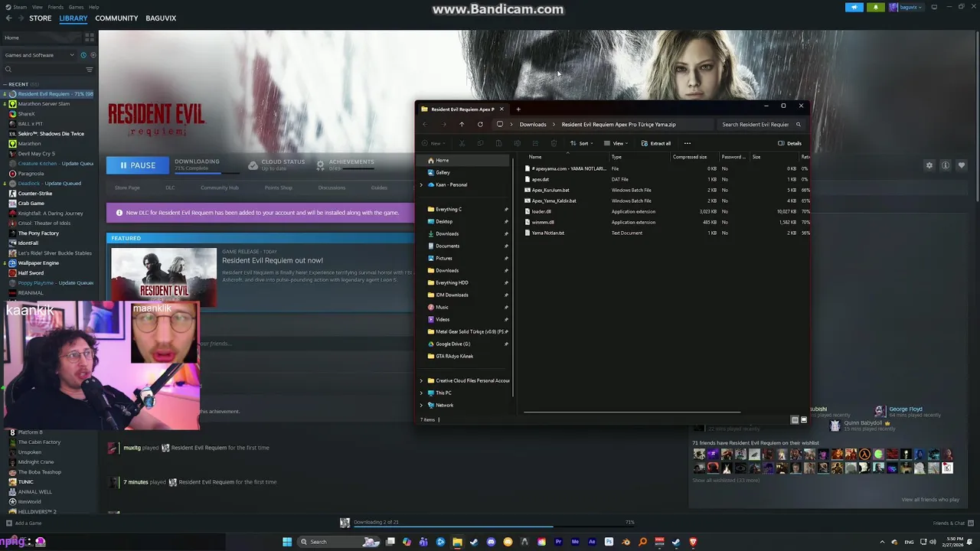Image resolution: width=980 pixels, height=551 pixels.
Task: Expand Creative Cloud Files in Explorer sidebar
Action: (x=421, y=380)
